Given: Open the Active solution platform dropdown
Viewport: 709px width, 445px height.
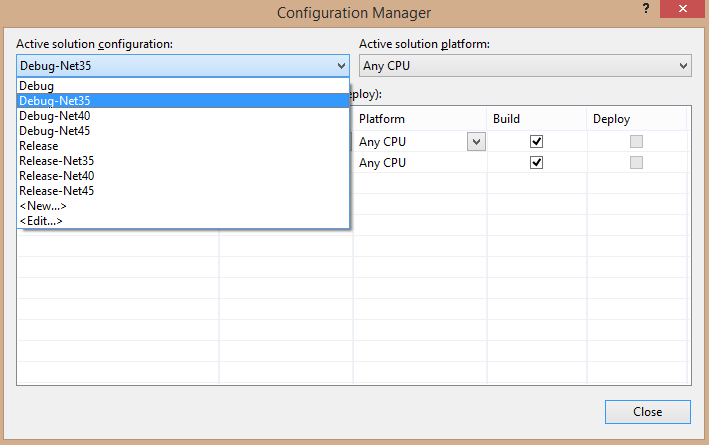Looking at the screenshot, I should click(525, 66).
